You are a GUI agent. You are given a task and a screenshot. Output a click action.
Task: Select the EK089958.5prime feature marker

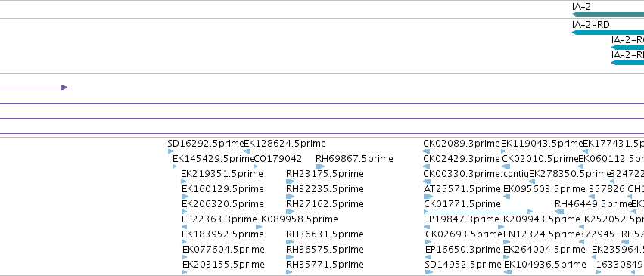pos(259,227)
